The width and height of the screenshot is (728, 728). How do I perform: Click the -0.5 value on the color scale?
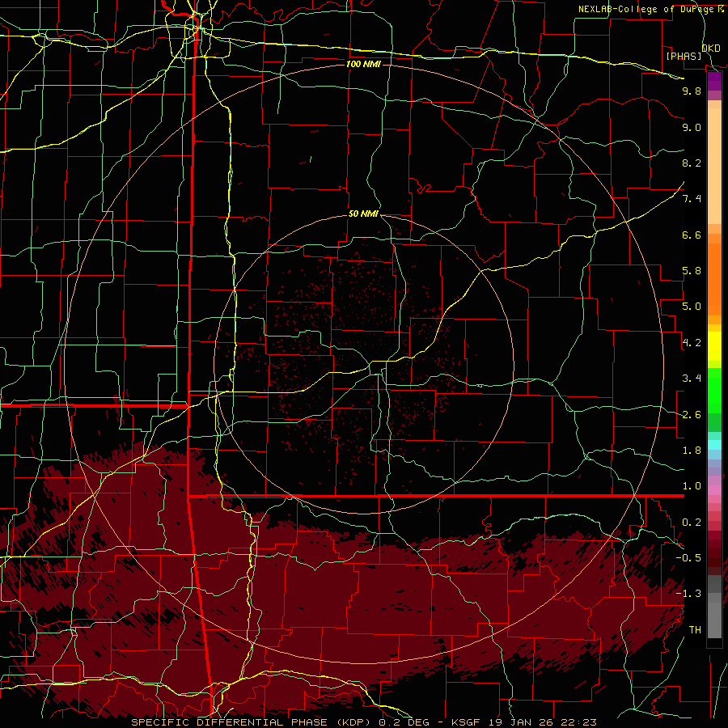tap(688, 558)
